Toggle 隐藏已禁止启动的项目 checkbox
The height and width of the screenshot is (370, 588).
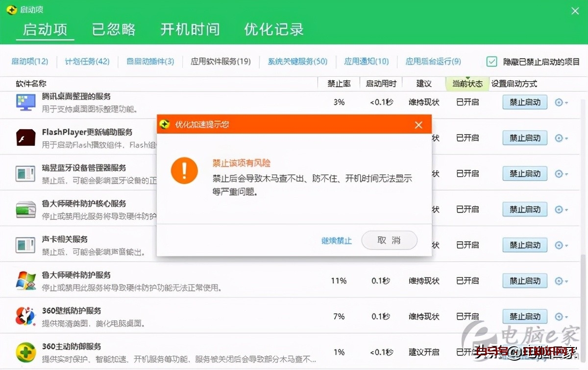490,62
